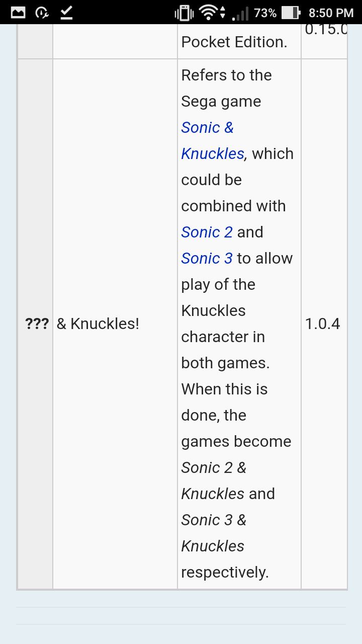Tap the Refers to the Sega game text

point(226,88)
